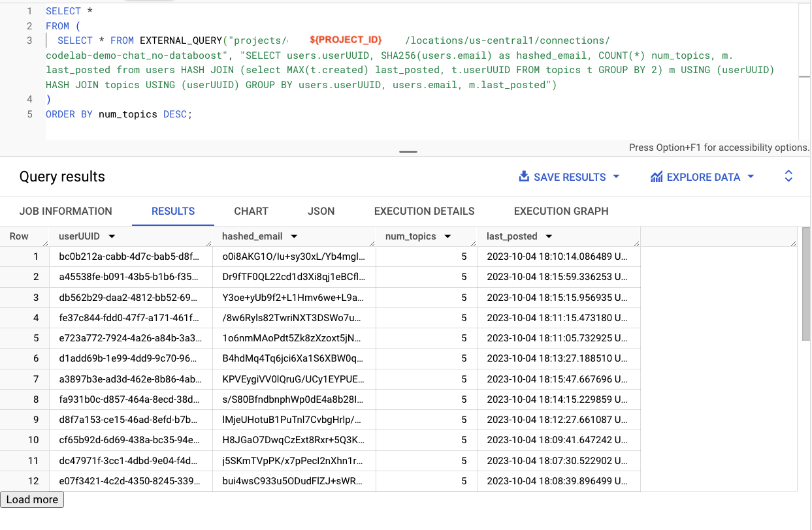Click the pane resize handle below editor
The width and height of the screenshot is (812, 530).
click(408, 151)
